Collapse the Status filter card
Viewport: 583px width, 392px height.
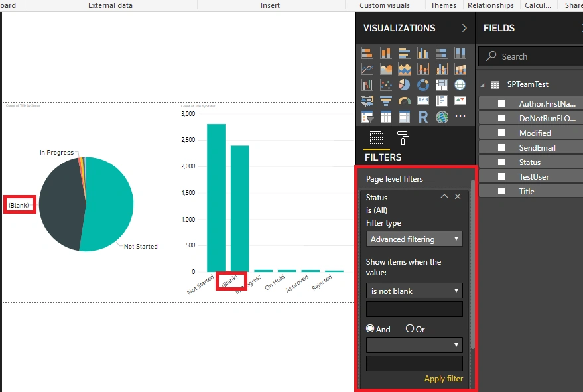click(444, 197)
